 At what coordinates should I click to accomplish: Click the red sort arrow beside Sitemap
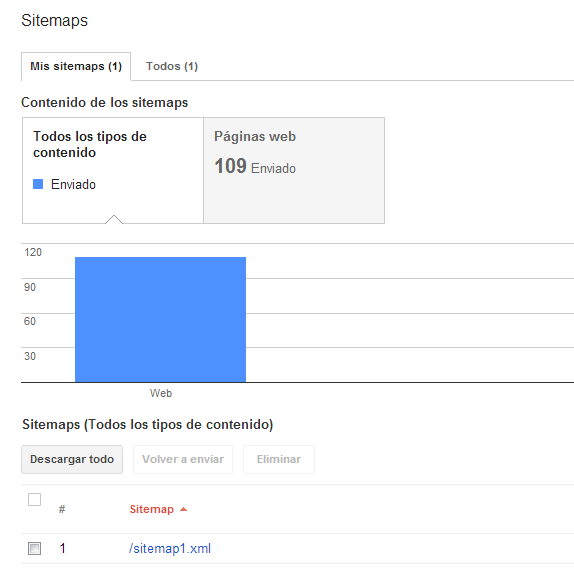coord(183,509)
